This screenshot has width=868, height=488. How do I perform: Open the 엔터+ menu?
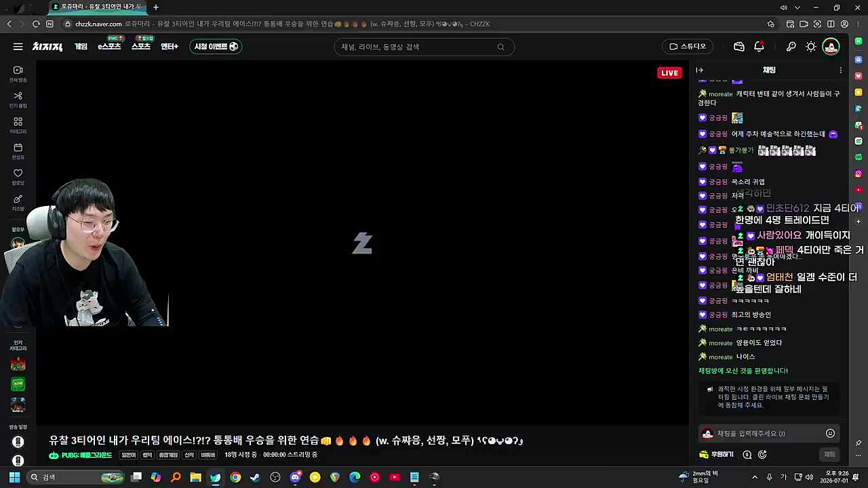click(170, 47)
